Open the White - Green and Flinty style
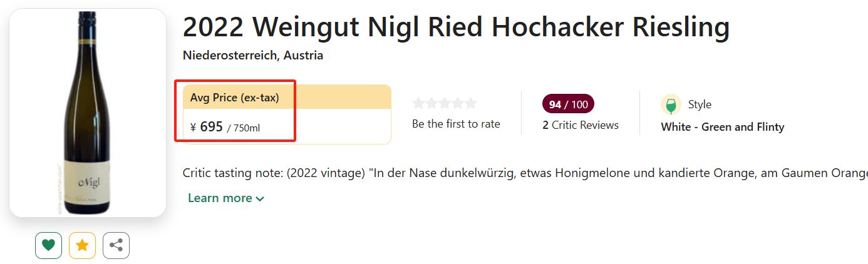The width and height of the screenshot is (868, 264). [722, 127]
